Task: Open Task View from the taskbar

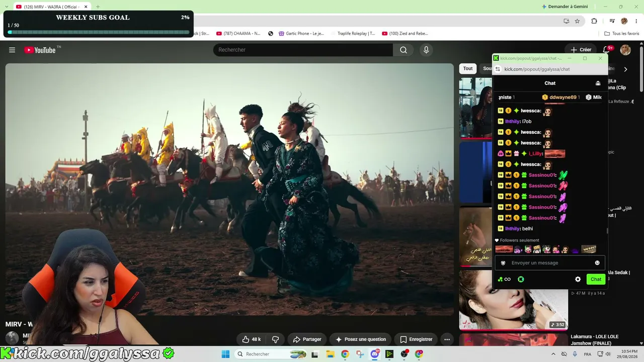Action: tap(315, 354)
